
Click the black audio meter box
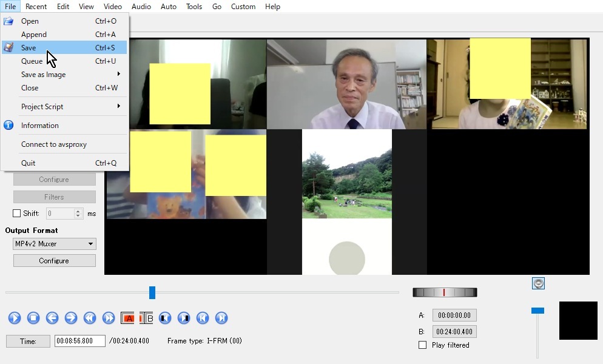[x=578, y=320]
